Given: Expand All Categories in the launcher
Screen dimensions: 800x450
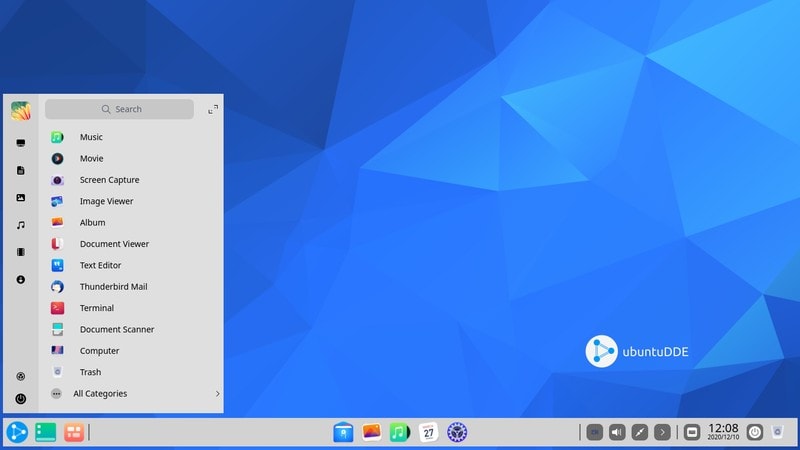Looking at the screenshot, I should click(131, 394).
